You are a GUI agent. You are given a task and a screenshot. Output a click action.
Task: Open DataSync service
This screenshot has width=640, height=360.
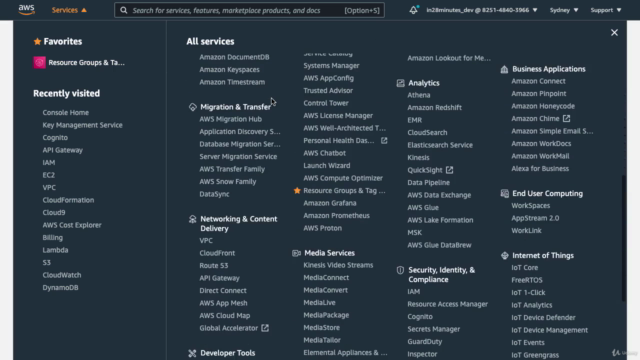click(214, 194)
